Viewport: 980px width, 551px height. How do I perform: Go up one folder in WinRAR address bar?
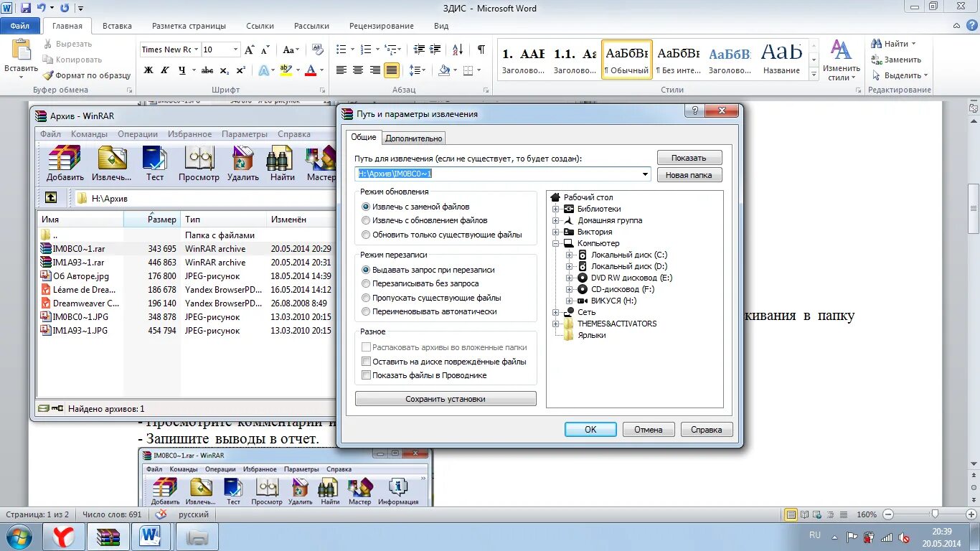click(51, 197)
